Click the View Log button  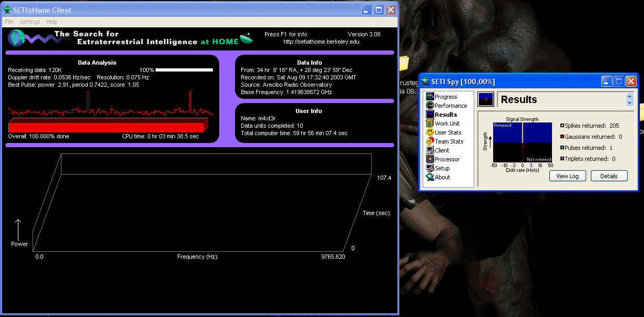click(567, 176)
